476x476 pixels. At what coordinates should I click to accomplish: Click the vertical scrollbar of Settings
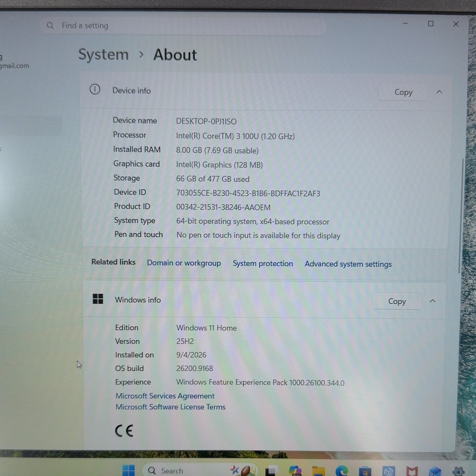(x=461, y=216)
